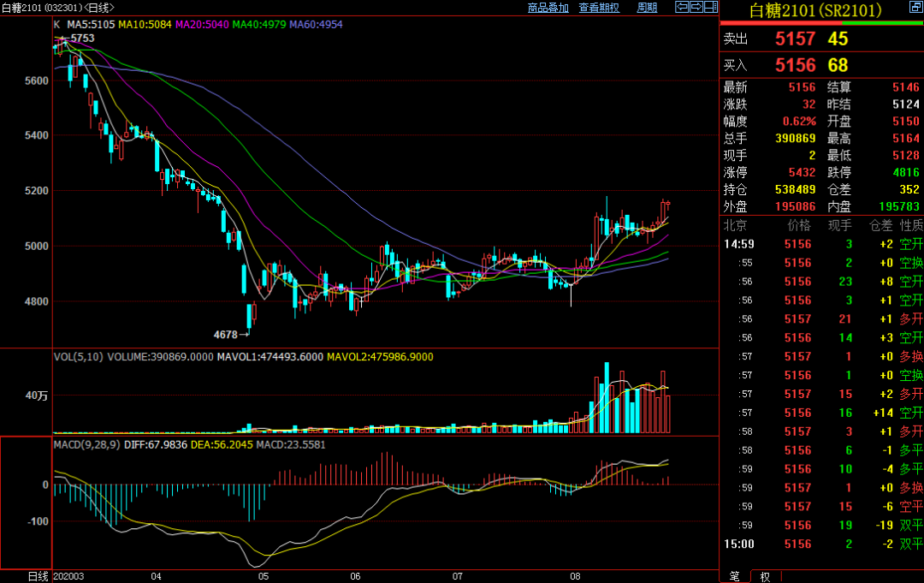Click the 外盘 value 195086
924x583 pixels.
click(x=796, y=207)
